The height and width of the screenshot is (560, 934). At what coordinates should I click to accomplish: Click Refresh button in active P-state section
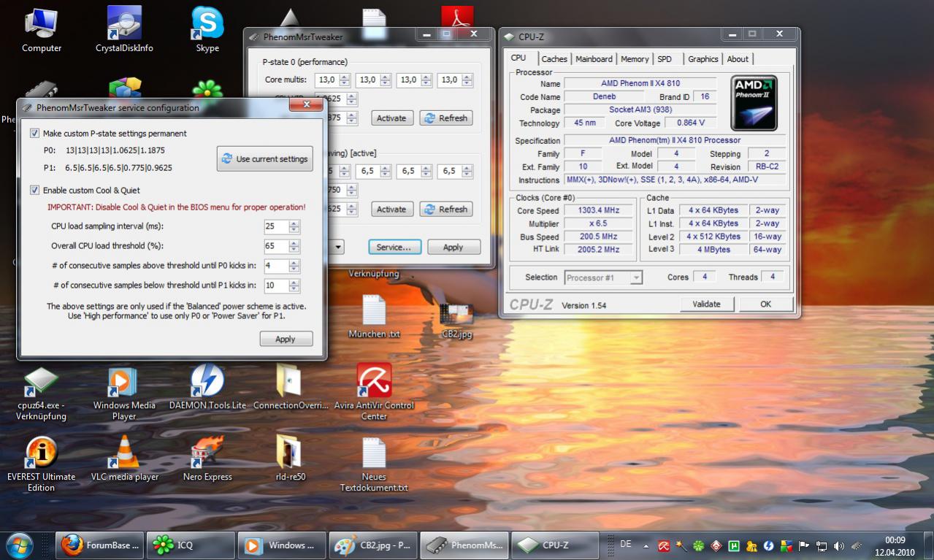(x=446, y=210)
